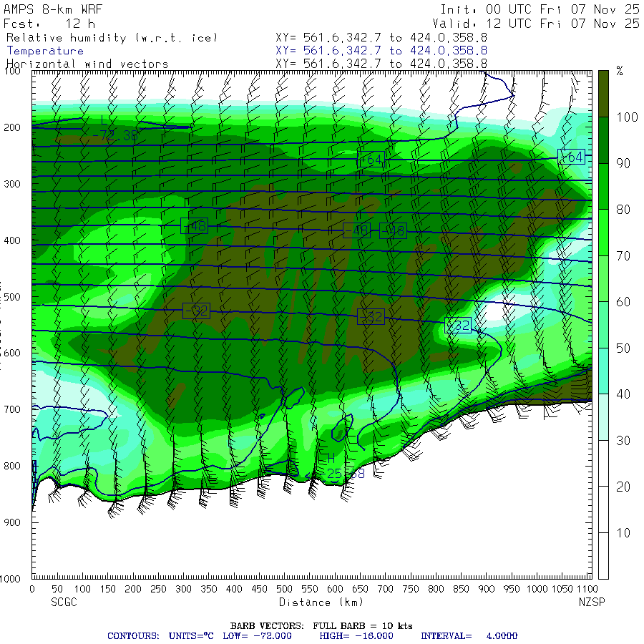Click the 700 label on pressure axis
The height and width of the screenshot is (644, 644).
click(12, 409)
